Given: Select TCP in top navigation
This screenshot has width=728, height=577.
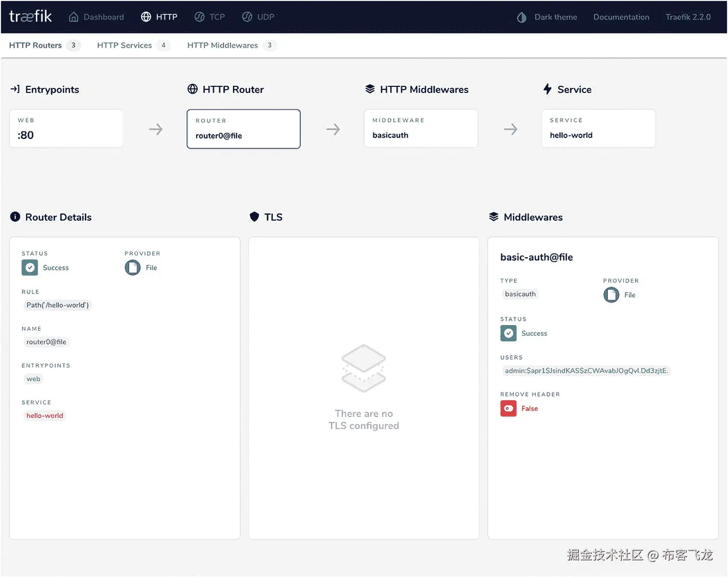Looking at the screenshot, I should pos(210,17).
